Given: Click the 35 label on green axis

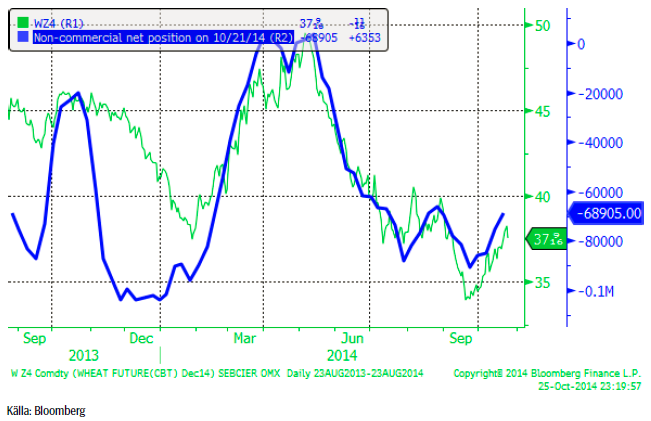Looking at the screenshot, I should point(541,283).
